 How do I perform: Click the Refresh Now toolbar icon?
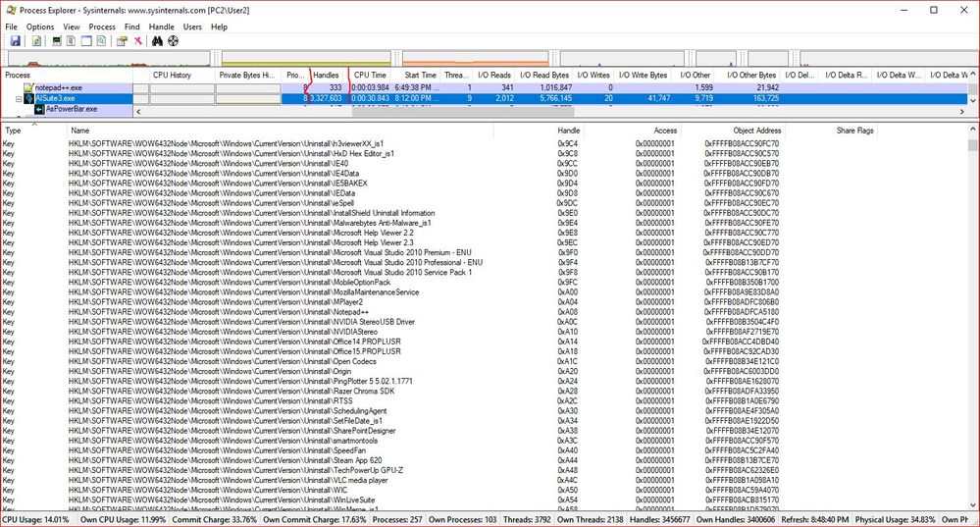37,40
